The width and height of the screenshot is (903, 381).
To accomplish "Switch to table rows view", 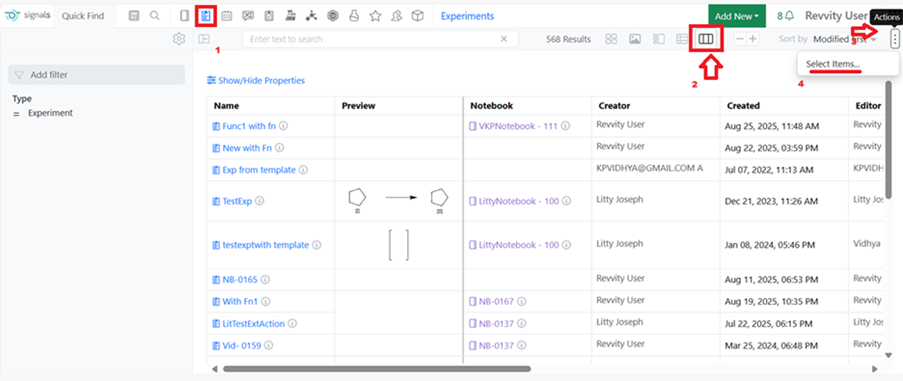I will (682, 39).
